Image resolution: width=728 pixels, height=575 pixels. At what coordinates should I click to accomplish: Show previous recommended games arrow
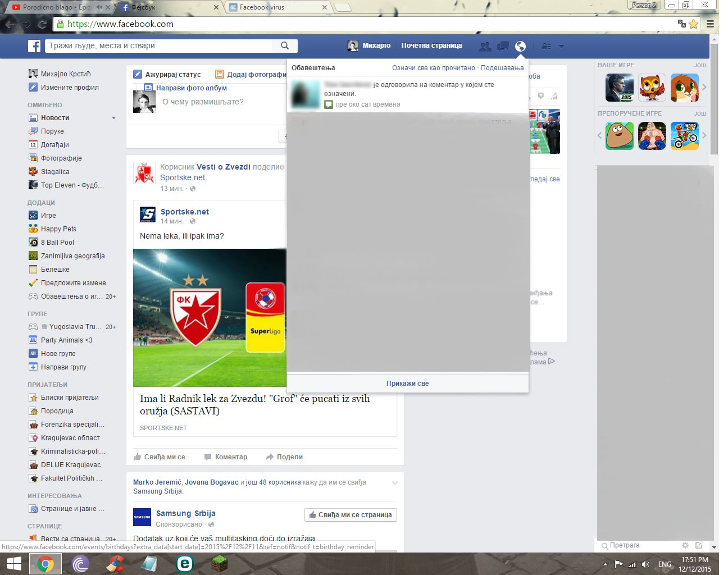tap(599, 135)
